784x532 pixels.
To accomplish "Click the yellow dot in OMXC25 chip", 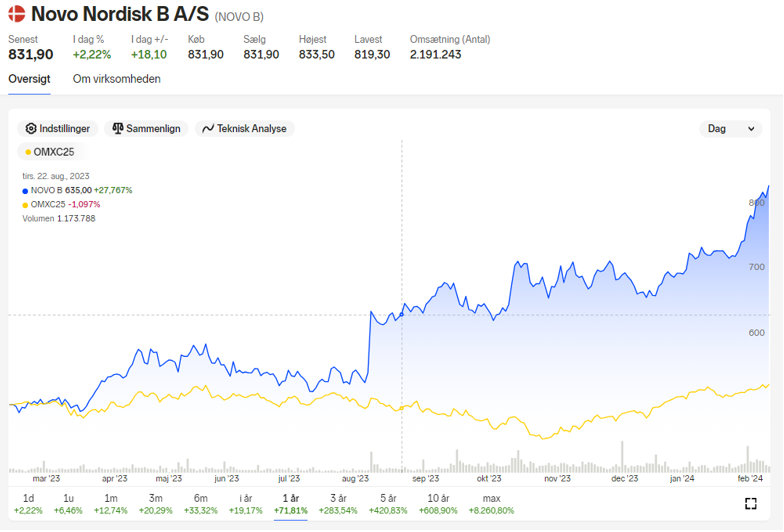I will [28, 152].
